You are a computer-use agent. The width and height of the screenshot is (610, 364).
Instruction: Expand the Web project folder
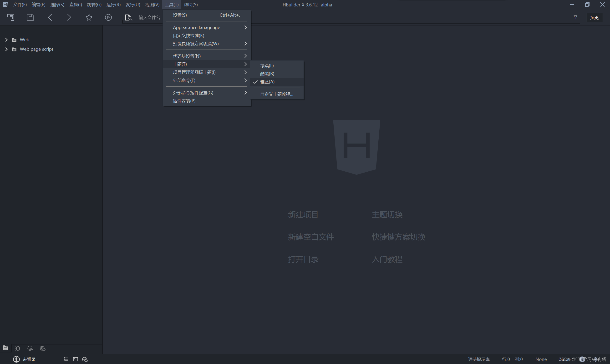[6, 40]
